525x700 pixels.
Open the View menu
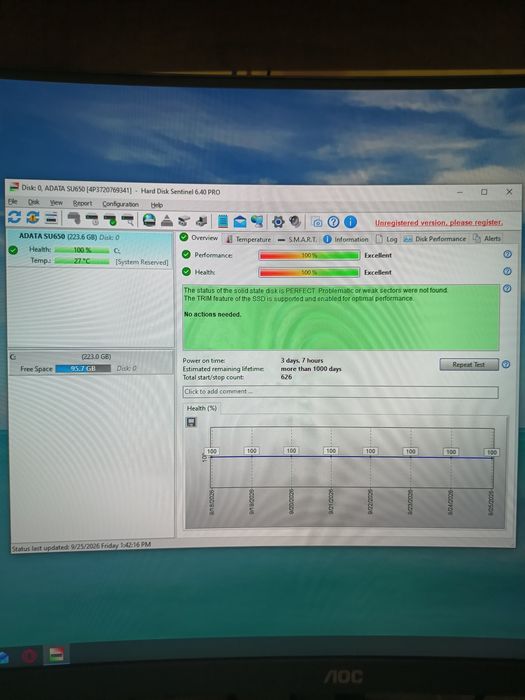(56, 203)
